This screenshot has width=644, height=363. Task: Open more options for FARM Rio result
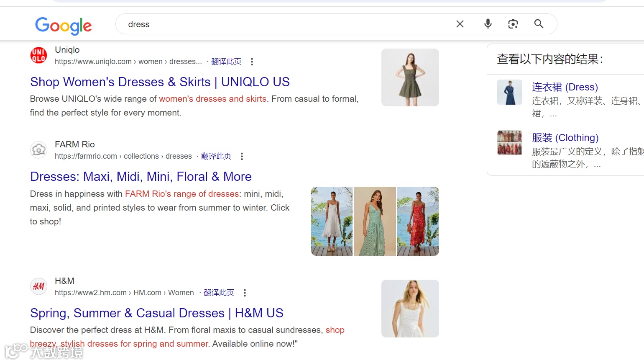(x=242, y=157)
